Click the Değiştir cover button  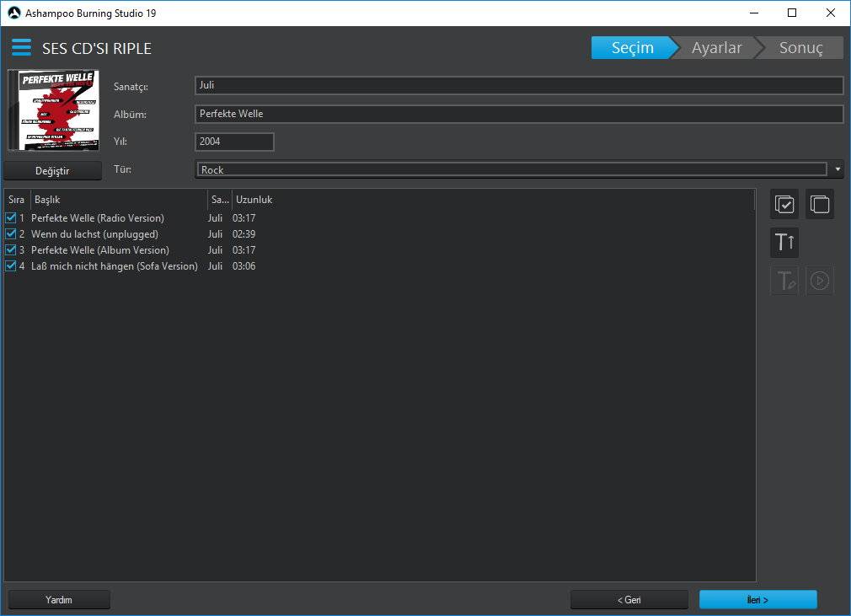(x=53, y=170)
